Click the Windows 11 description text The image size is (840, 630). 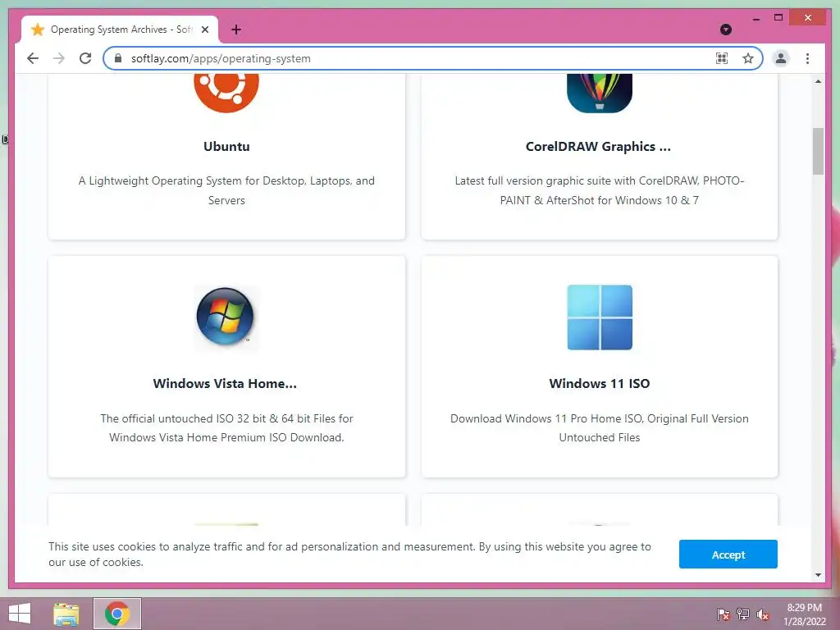(600, 427)
